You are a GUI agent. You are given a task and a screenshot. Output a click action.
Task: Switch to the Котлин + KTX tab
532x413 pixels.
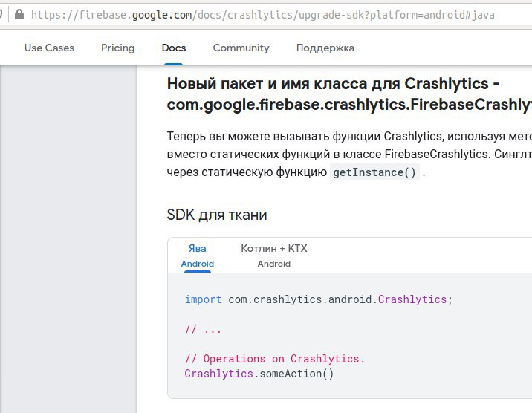pyautogui.click(x=274, y=256)
